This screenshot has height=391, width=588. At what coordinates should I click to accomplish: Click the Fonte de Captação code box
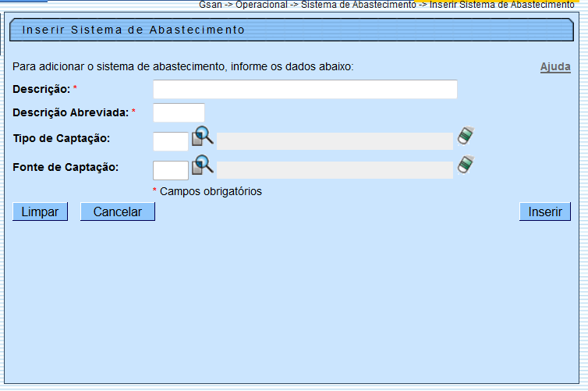click(171, 170)
